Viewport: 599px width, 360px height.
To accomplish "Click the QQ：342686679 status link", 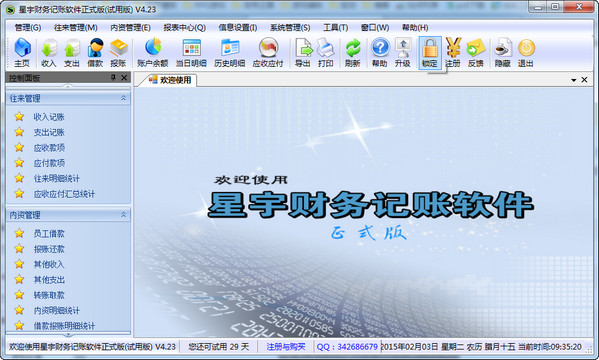I will [x=347, y=347].
